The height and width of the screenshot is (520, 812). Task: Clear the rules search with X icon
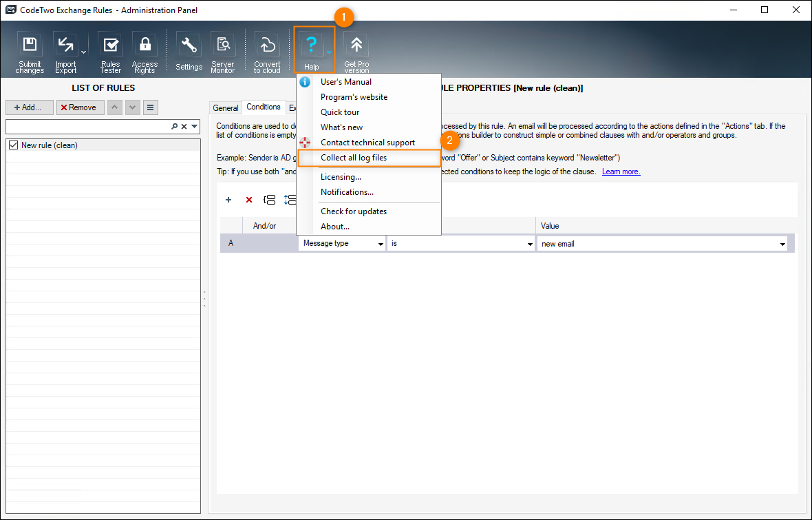(x=184, y=127)
